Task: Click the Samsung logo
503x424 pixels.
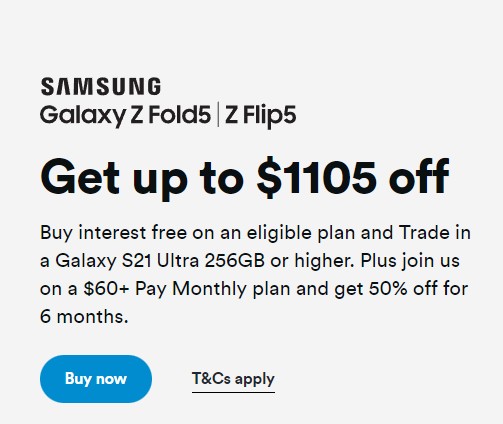Action: [x=101, y=86]
